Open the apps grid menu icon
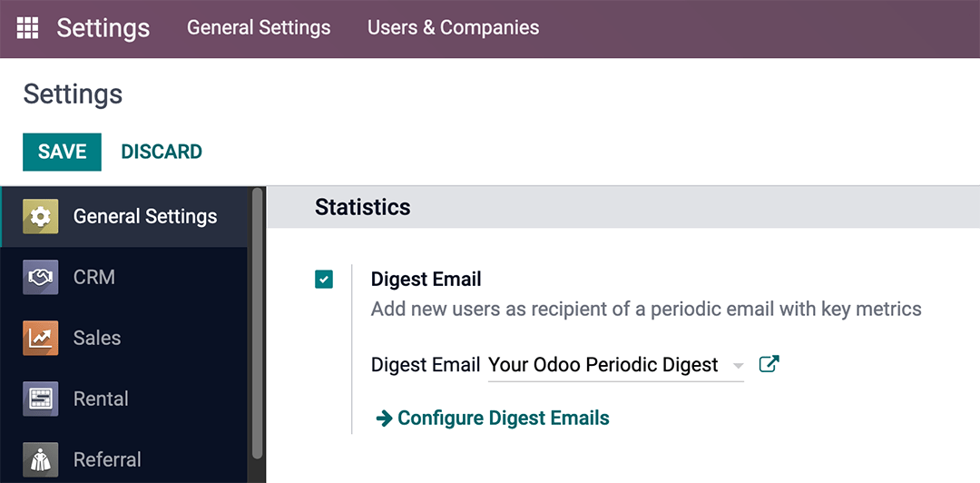This screenshot has width=980, height=483. click(x=27, y=28)
